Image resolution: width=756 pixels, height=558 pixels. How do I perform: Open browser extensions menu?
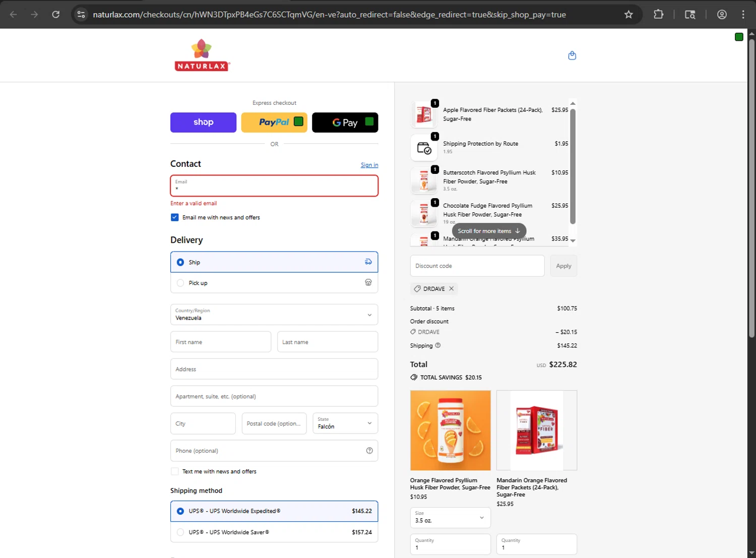[x=658, y=15]
